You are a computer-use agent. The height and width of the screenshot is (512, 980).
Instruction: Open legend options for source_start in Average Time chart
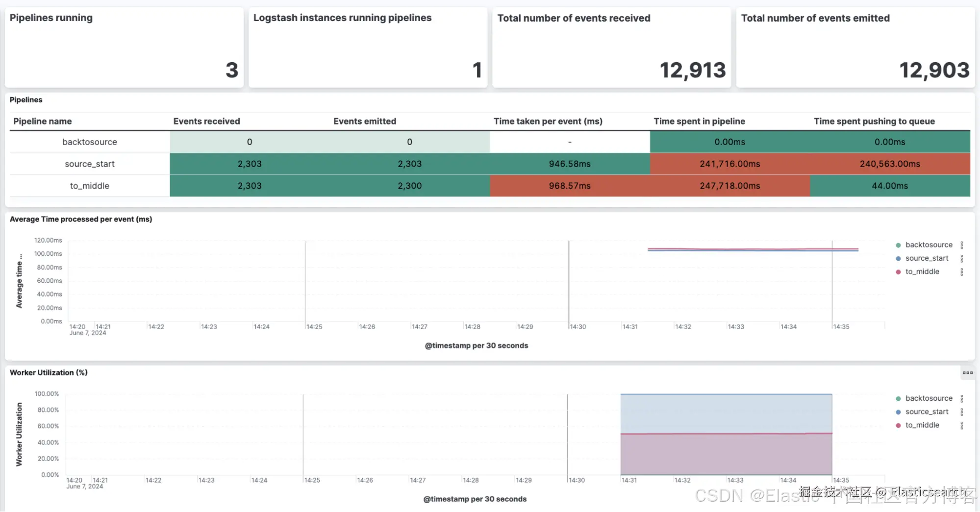[961, 258]
